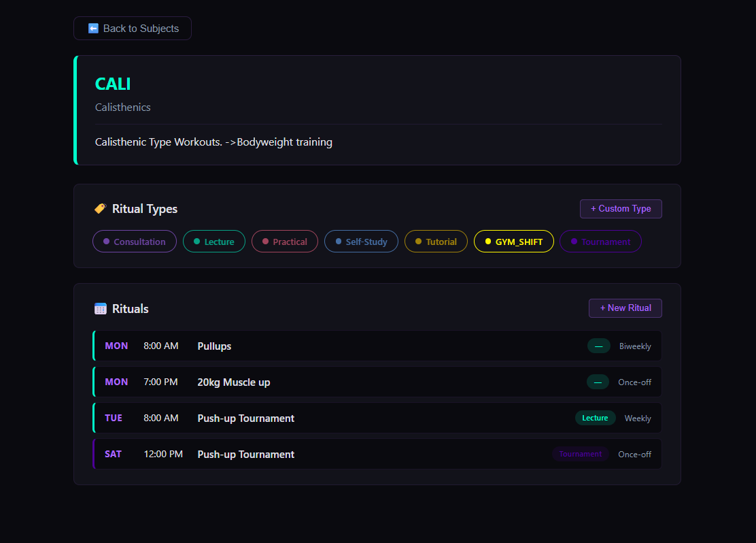Create a new ritual
Screen dimensions: 756x543
tap(625, 308)
